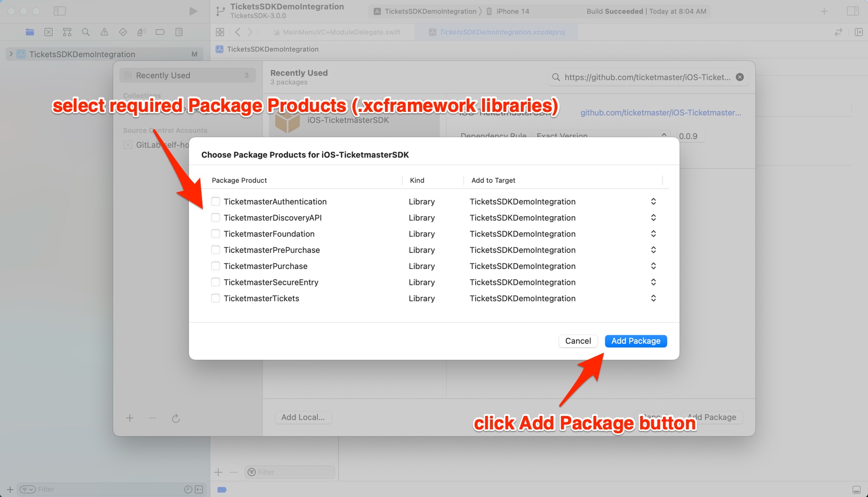Viewport: 868px width, 497px height.
Task: Add a package collection with plus
Action: (130, 418)
